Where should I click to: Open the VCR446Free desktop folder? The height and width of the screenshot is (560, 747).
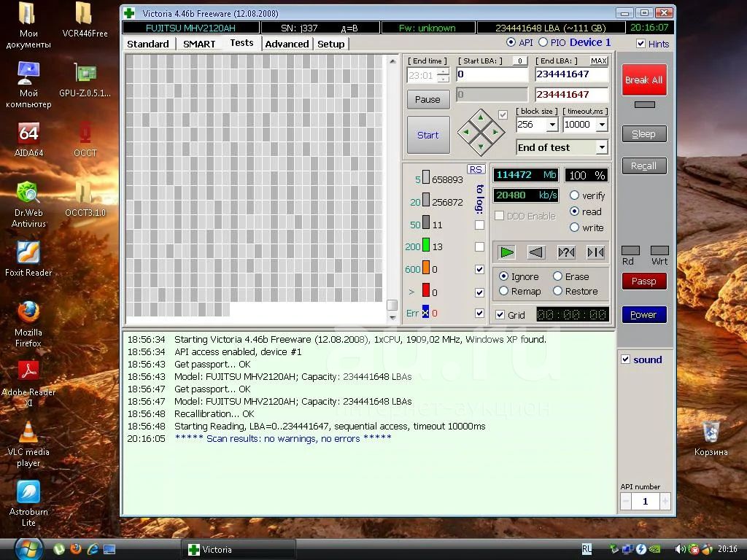[x=85, y=20]
